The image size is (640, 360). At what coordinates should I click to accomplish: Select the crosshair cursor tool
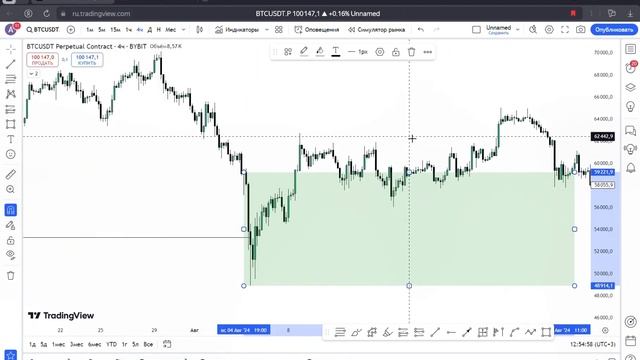(11, 49)
